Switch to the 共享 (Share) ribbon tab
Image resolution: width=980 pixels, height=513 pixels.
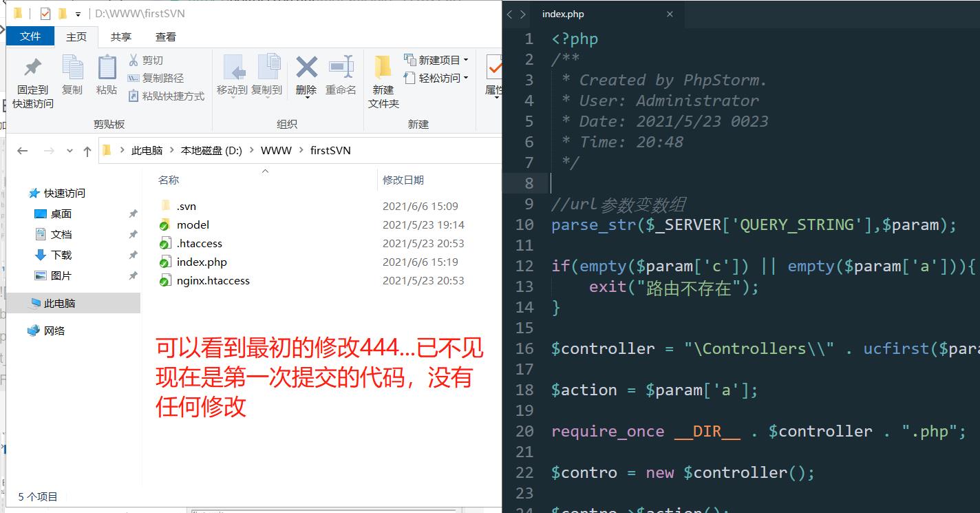(x=121, y=37)
